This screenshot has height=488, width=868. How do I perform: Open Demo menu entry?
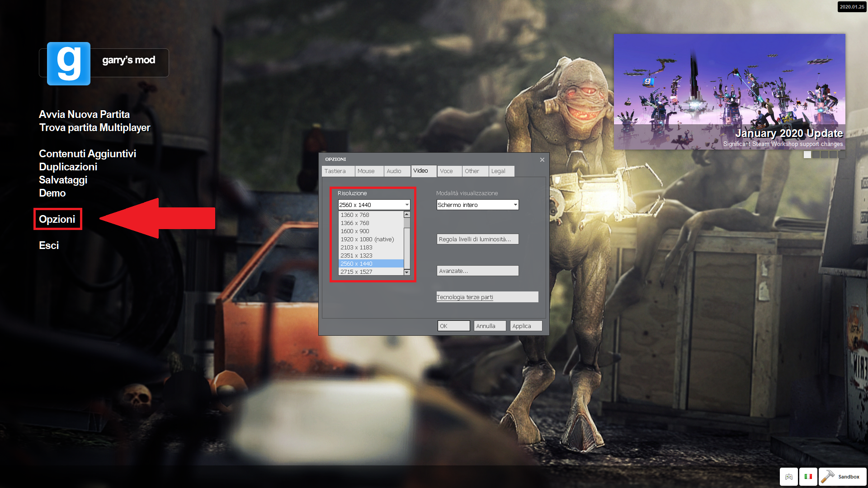52,193
